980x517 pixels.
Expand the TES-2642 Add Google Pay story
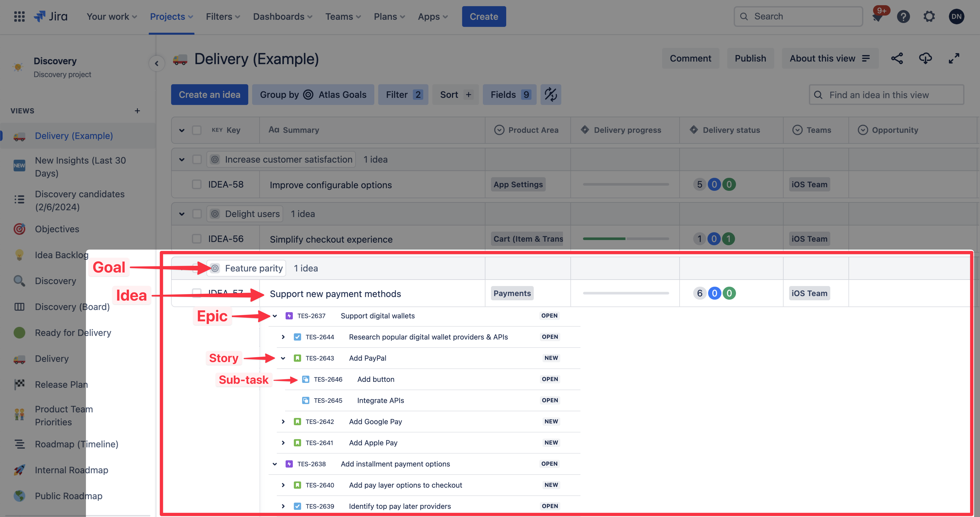(283, 422)
